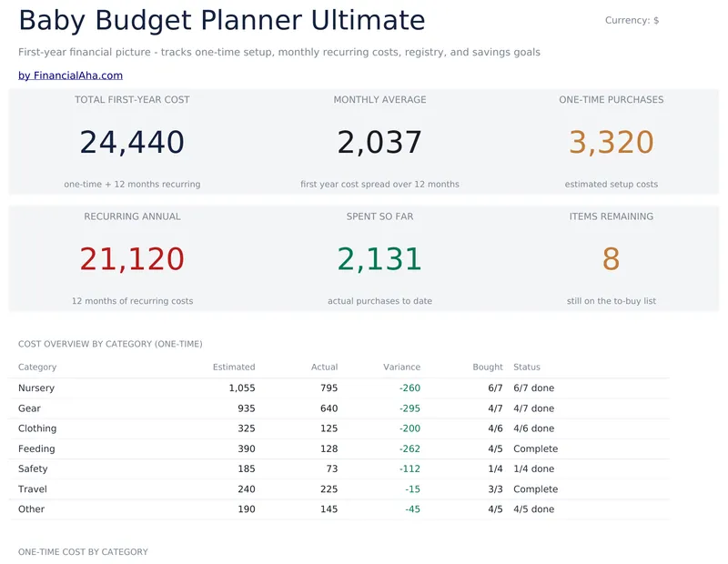Click the Nursery status 6/7 done
Image resolution: width=728 pixels, height=564 pixels.
click(x=534, y=388)
